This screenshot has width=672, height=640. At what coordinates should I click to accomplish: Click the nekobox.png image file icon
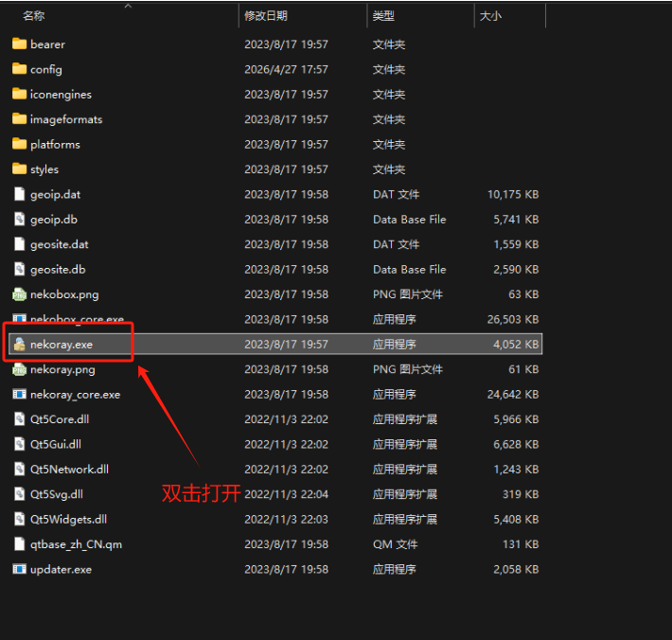click(x=19, y=294)
